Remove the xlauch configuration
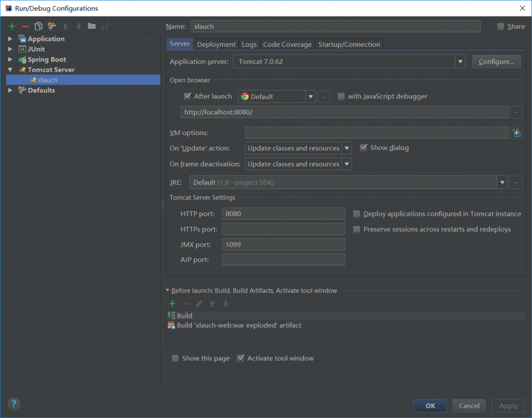This screenshot has height=418, width=532. tap(24, 26)
